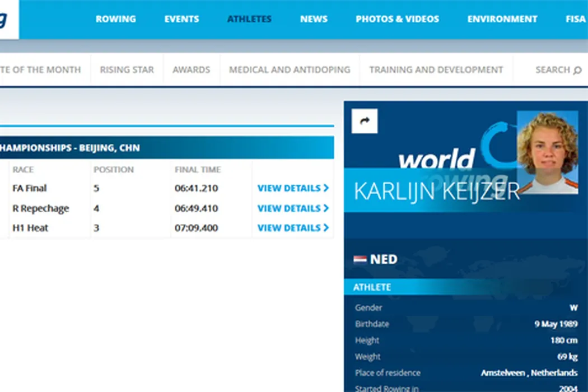Click the share arrow icon
The height and width of the screenshot is (392, 588).
tap(365, 121)
